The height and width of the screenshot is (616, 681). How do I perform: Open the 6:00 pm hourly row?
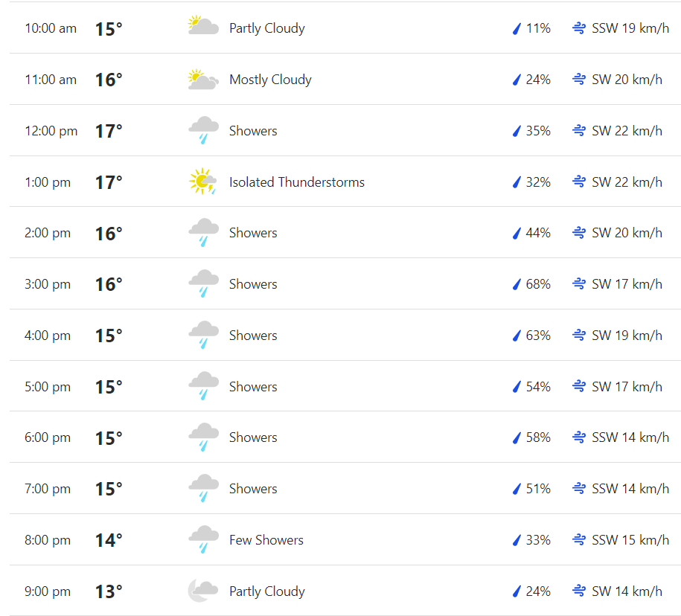tap(48, 437)
